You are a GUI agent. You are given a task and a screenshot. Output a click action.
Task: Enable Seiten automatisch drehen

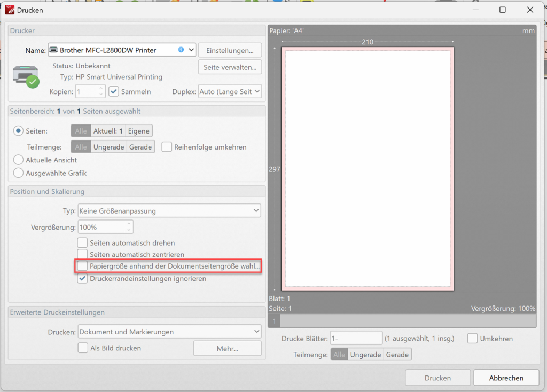[82, 243]
